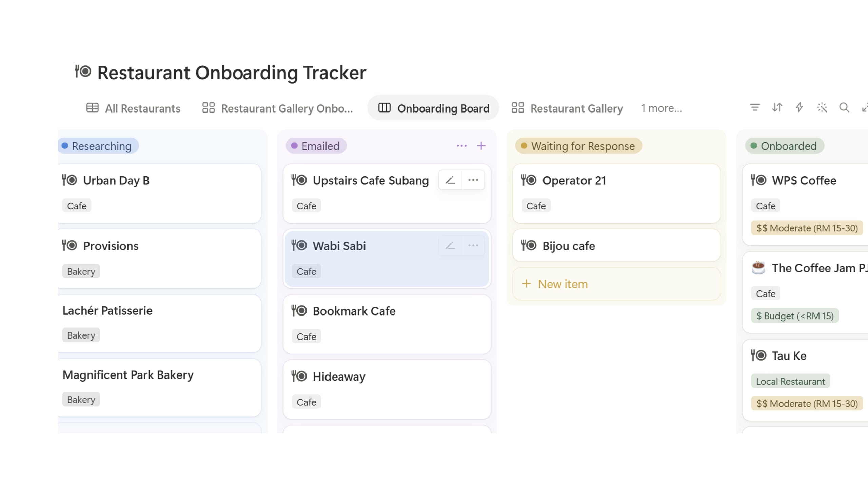Open the WPS Coffee card title
Viewport: 868px width, 488px height.
[804, 180]
